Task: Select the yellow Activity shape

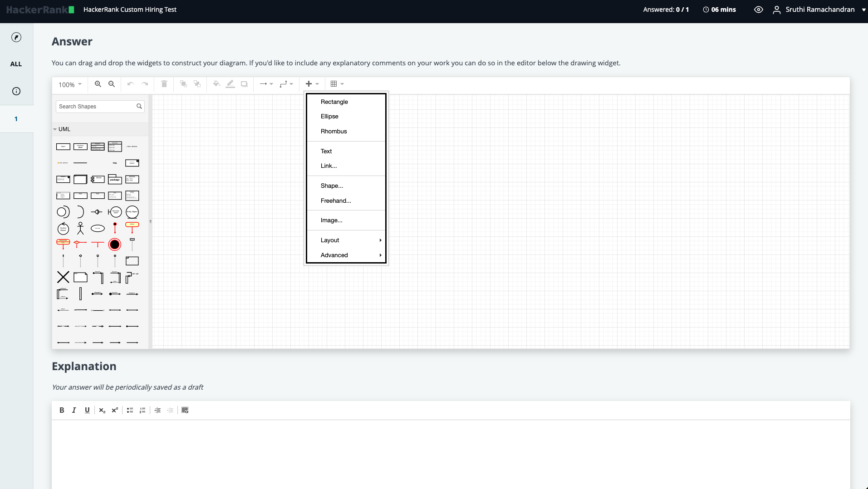Action: [132, 227]
